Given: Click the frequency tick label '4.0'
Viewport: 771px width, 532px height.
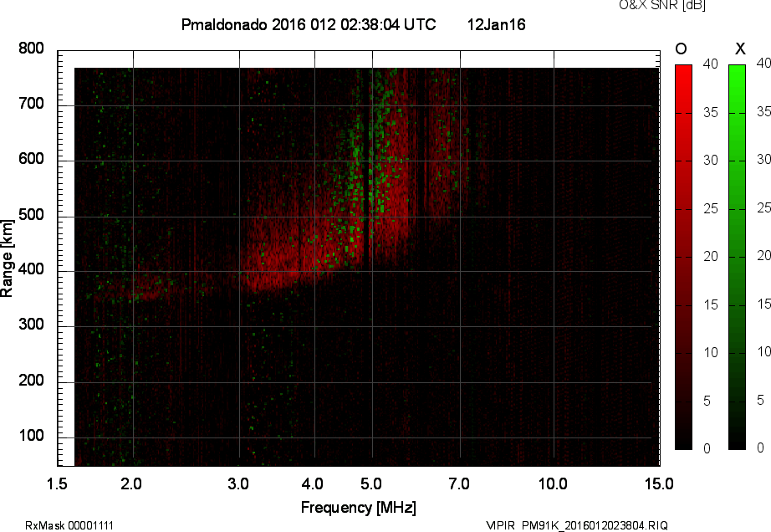Looking at the screenshot, I should [x=313, y=483].
